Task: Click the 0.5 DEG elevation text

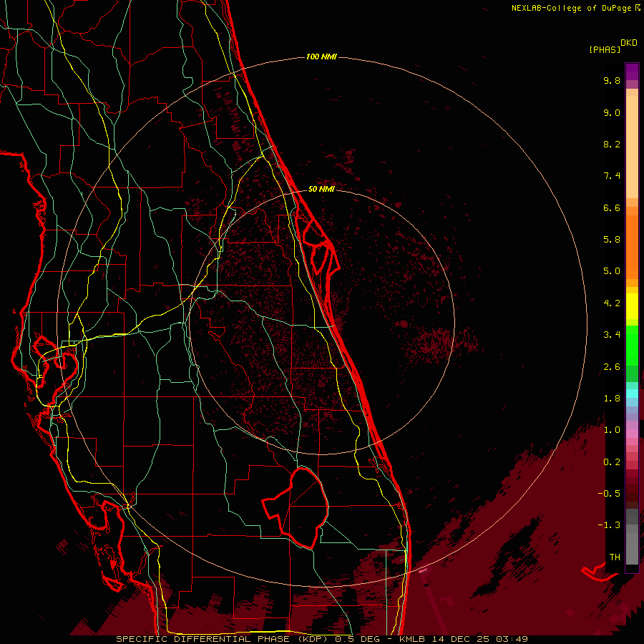Action: pos(358,639)
